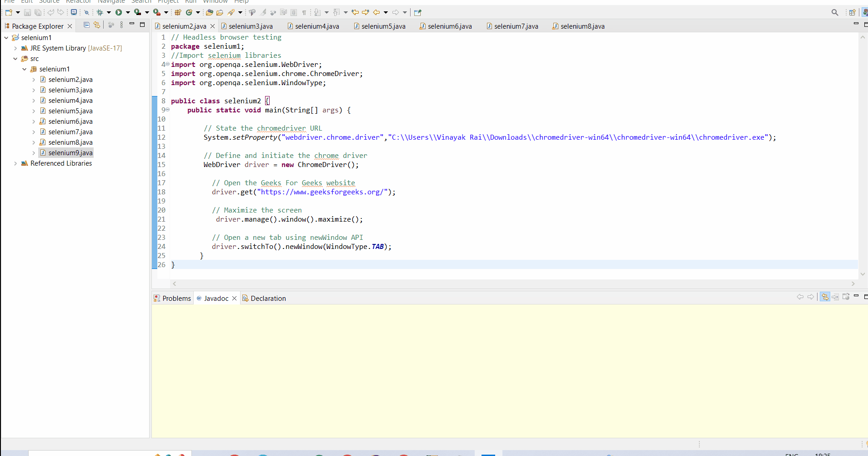Screen dimensions: 868x456
Task: Click the Open Attached Javadoc in Browser icon
Action: coord(846,297)
